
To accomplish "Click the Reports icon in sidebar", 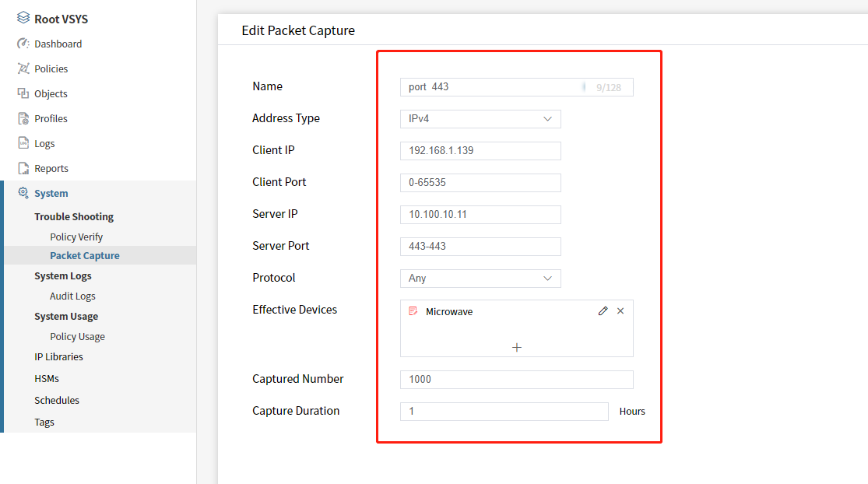I will pyautogui.click(x=23, y=169).
